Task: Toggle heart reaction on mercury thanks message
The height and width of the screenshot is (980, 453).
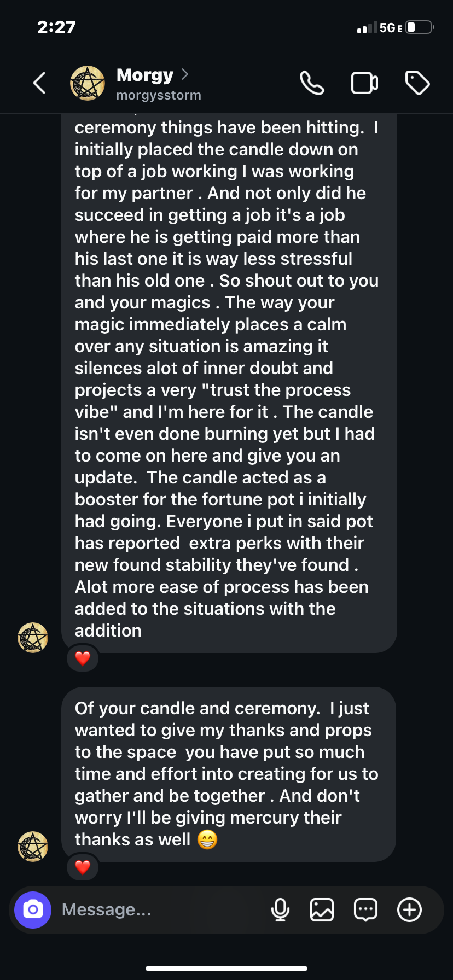Action: [x=83, y=867]
